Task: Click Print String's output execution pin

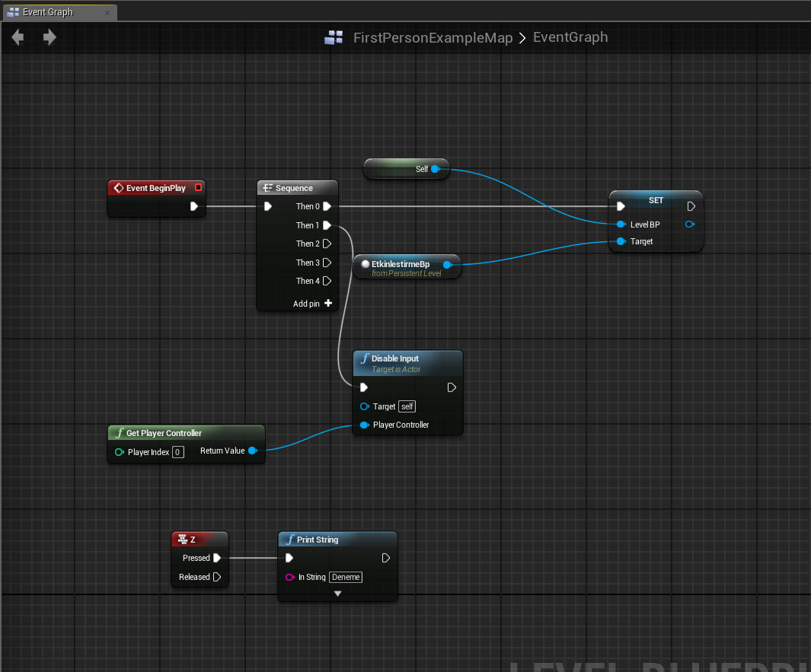Action: (x=386, y=558)
